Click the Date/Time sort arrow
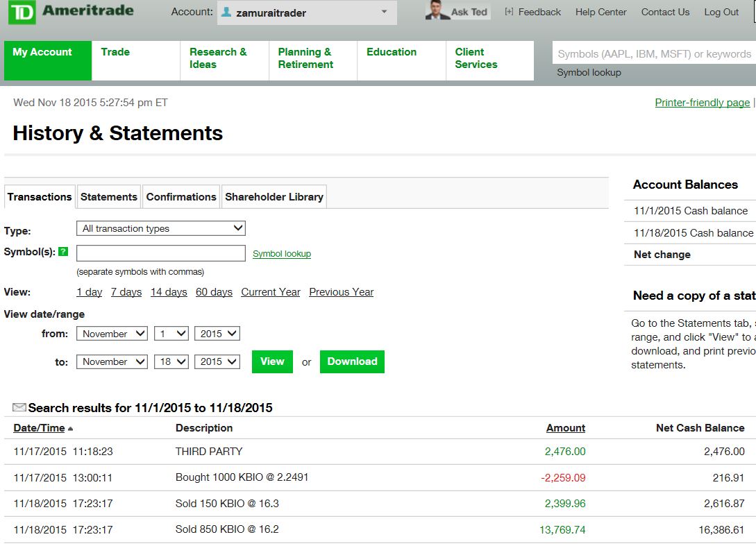The height and width of the screenshot is (546, 756). (x=70, y=429)
